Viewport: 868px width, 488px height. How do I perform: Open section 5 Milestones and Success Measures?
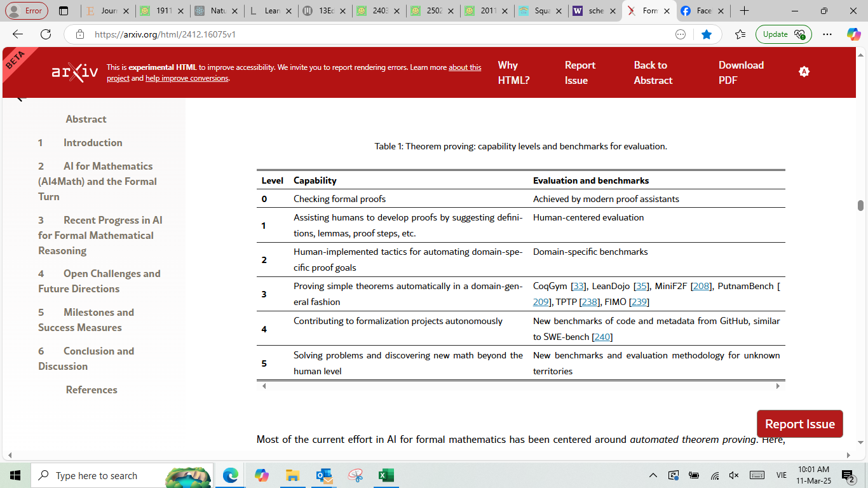[x=86, y=320]
